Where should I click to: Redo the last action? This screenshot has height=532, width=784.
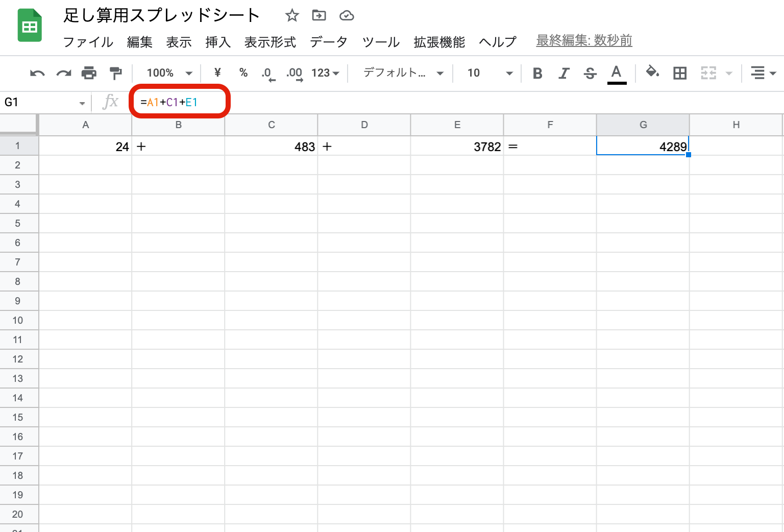click(x=64, y=73)
